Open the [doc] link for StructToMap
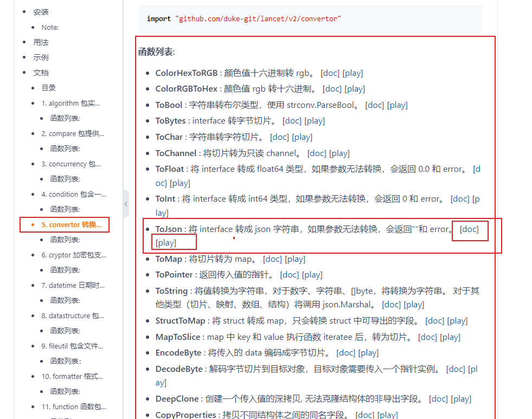532x419 pixels. tap(435, 320)
